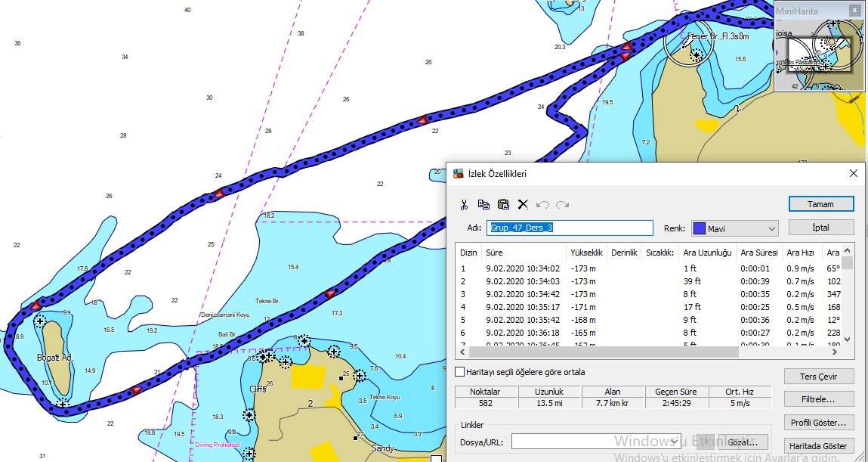Click the Adı name field with Grup_47_Ders_3
The width and height of the screenshot is (868, 462).
[x=570, y=228]
